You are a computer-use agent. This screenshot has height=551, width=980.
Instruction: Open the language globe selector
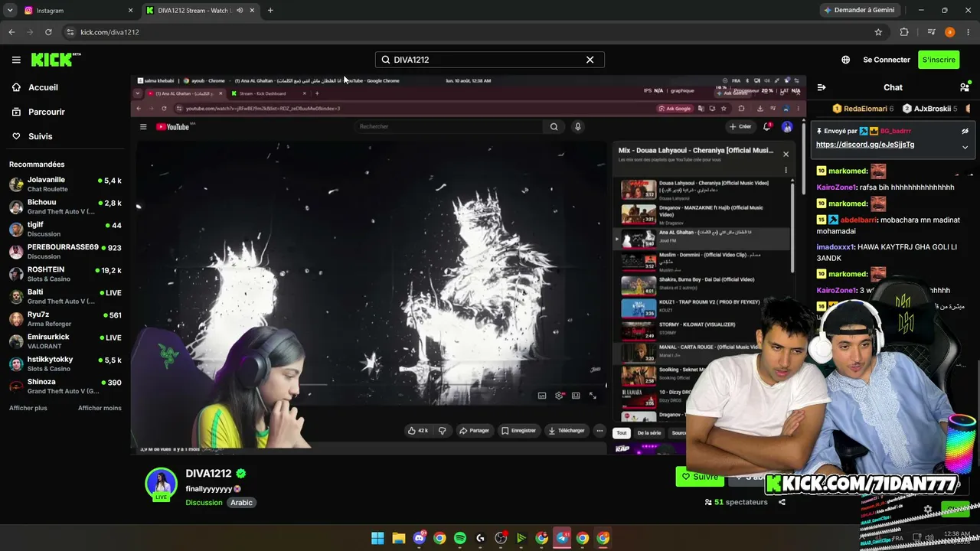[845, 60]
